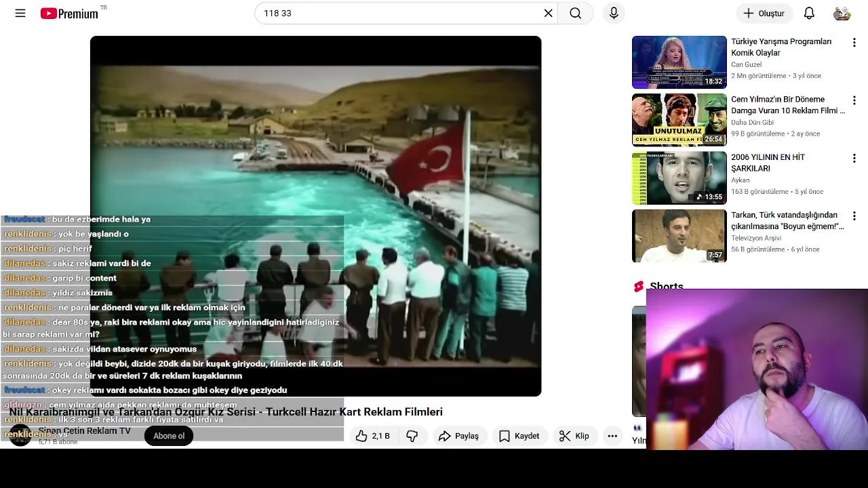
Task: Open title 'Cem Yılmaz'ın Bir Döneme Damga Vuran'
Action: tap(788, 105)
